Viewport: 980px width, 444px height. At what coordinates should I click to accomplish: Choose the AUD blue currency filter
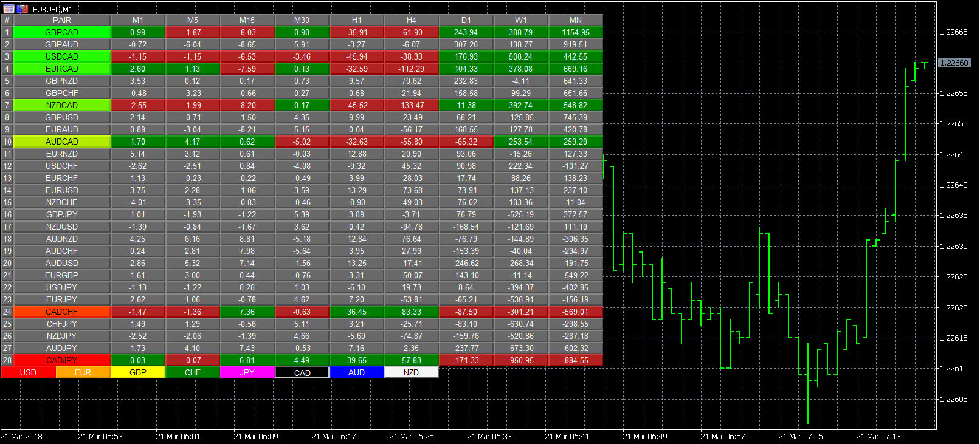click(x=357, y=372)
